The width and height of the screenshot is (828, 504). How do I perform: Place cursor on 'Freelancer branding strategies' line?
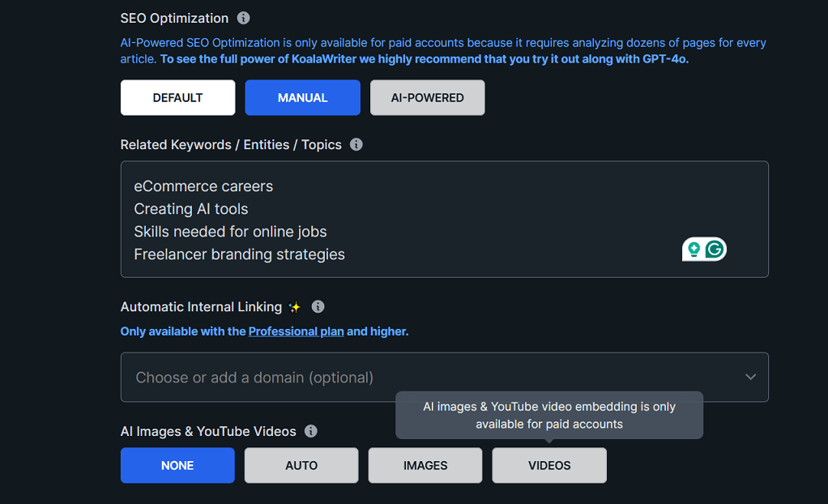tap(239, 254)
